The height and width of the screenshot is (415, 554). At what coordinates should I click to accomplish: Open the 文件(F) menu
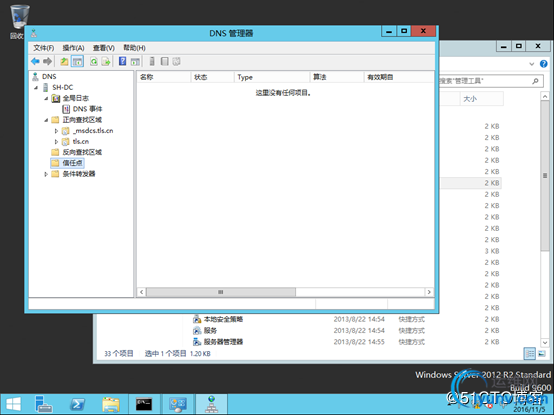(43, 48)
